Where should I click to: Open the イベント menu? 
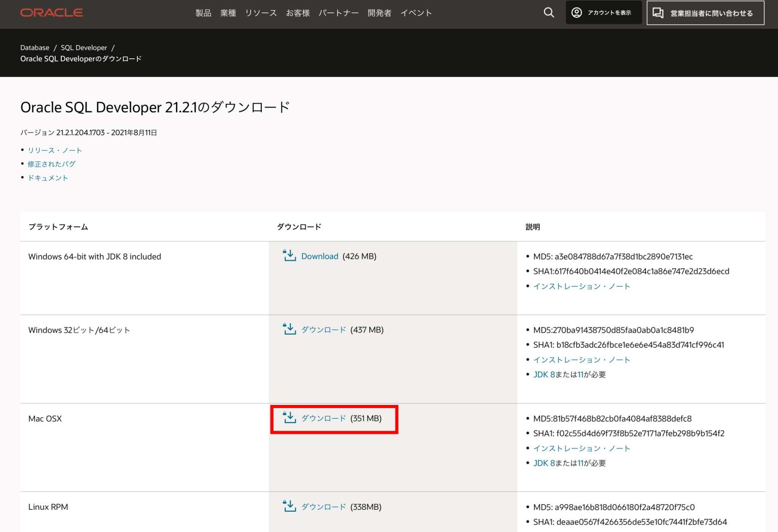pyautogui.click(x=416, y=13)
